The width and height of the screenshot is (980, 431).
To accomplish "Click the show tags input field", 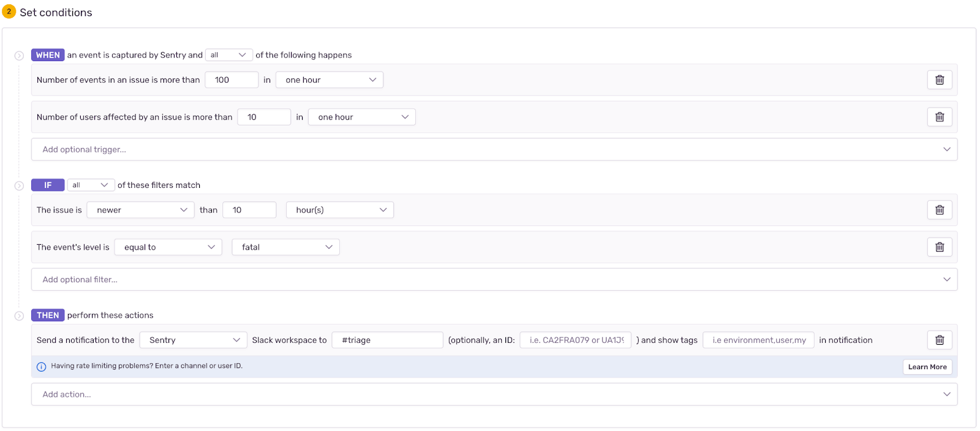I will (758, 340).
